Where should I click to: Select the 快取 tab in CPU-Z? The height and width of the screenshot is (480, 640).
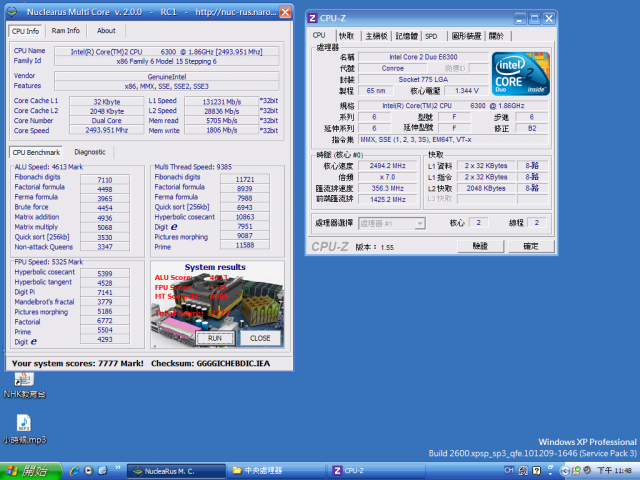pyautogui.click(x=347, y=36)
